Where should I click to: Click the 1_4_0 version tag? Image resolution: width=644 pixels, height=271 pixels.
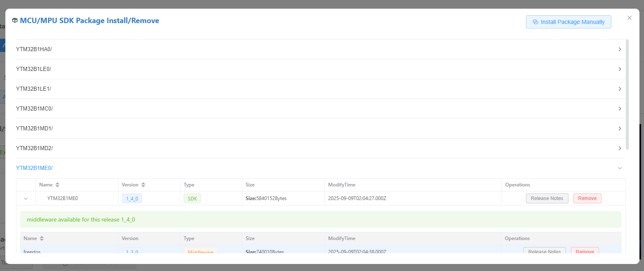point(132,198)
